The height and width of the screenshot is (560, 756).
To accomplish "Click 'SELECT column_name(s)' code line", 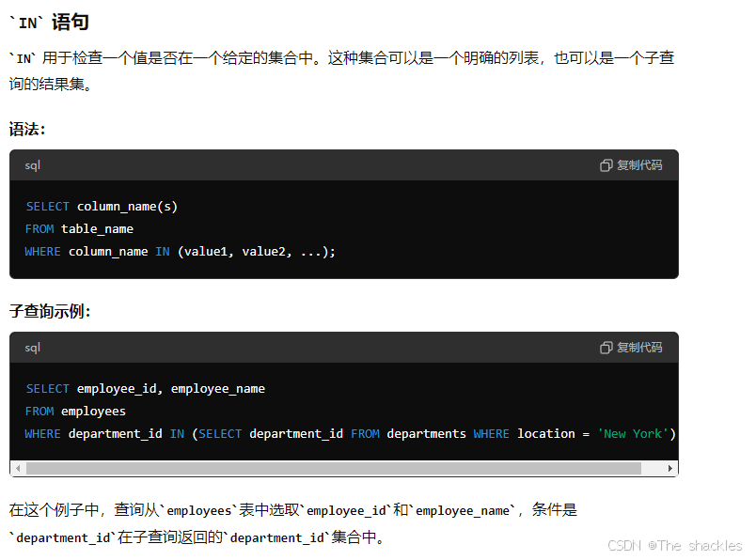I will pos(102,207).
